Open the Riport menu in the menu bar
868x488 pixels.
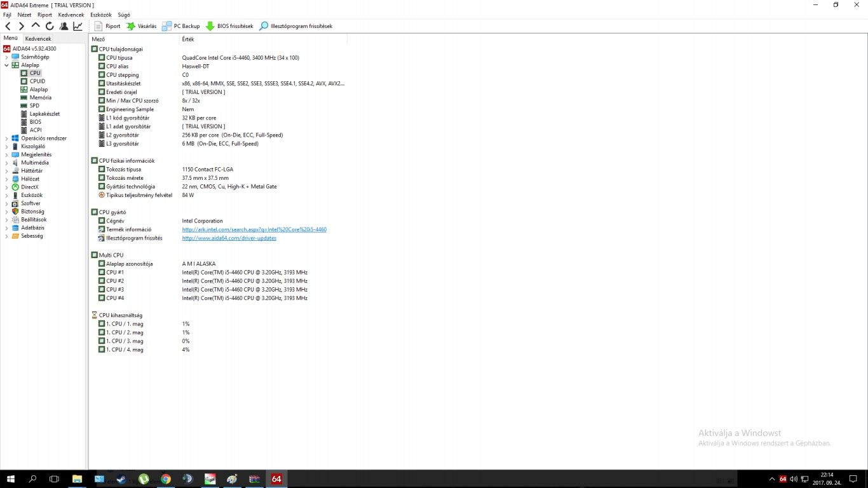pos(44,15)
